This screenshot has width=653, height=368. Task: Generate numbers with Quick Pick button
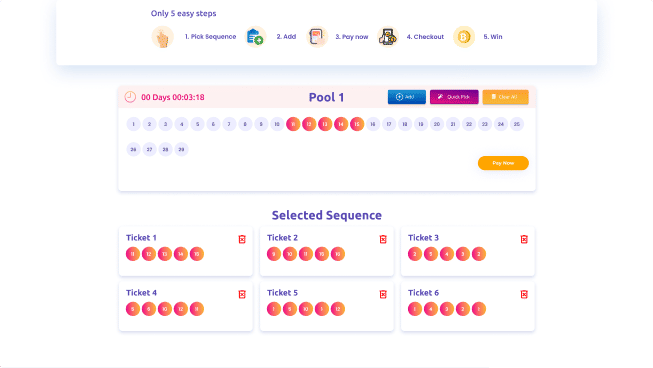tap(454, 97)
